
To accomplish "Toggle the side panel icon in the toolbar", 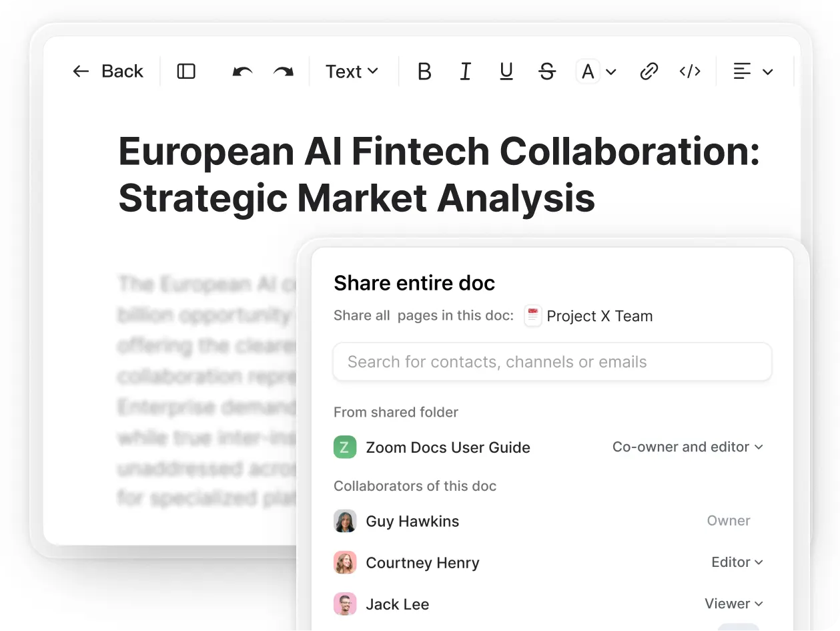I will click(x=185, y=71).
